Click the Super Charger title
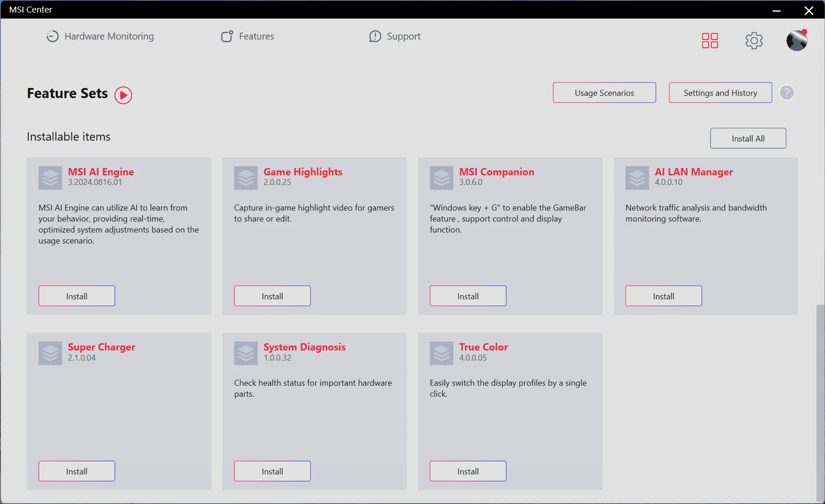Screen dimensions: 825x504 [101, 347]
